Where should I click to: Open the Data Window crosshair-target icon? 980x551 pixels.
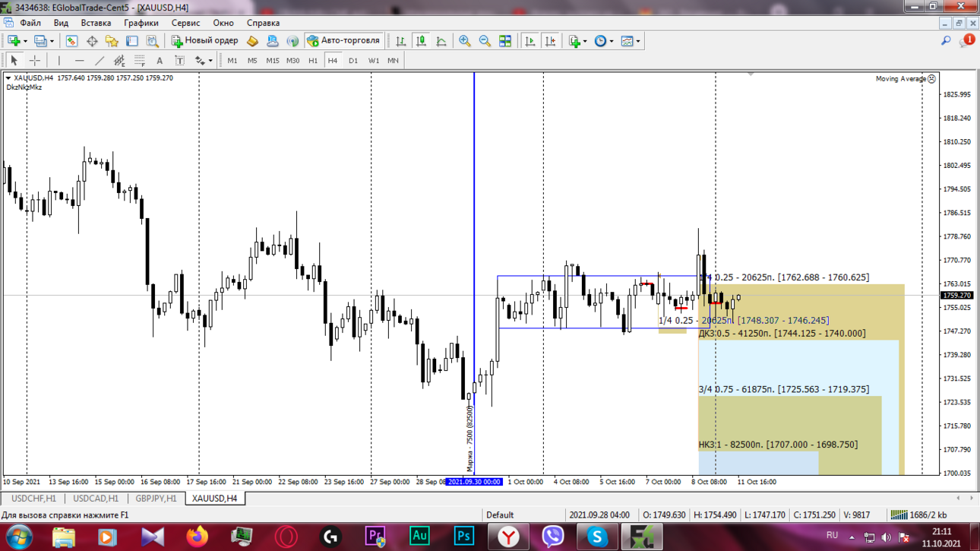click(92, 41)
